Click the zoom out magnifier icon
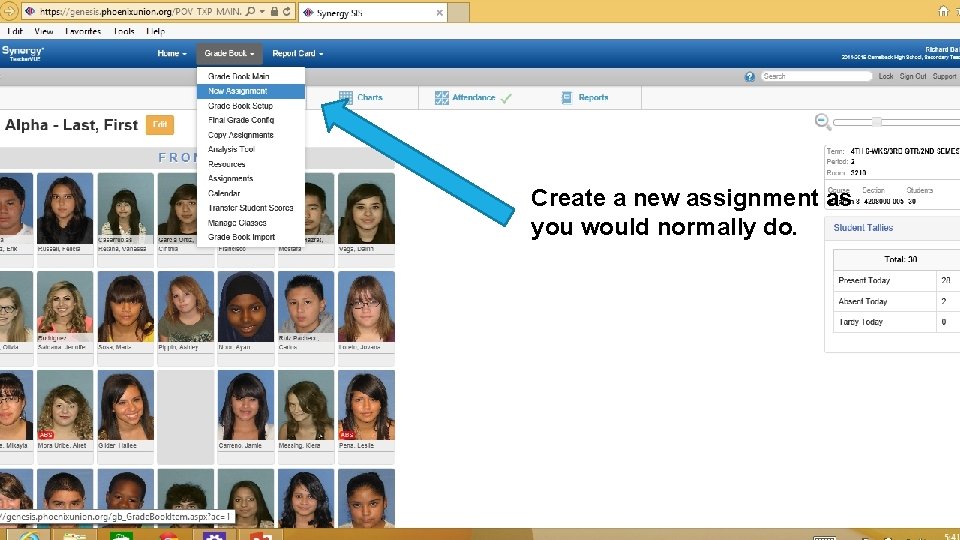This screenshot has width=960, height=540. coord(823,122)
